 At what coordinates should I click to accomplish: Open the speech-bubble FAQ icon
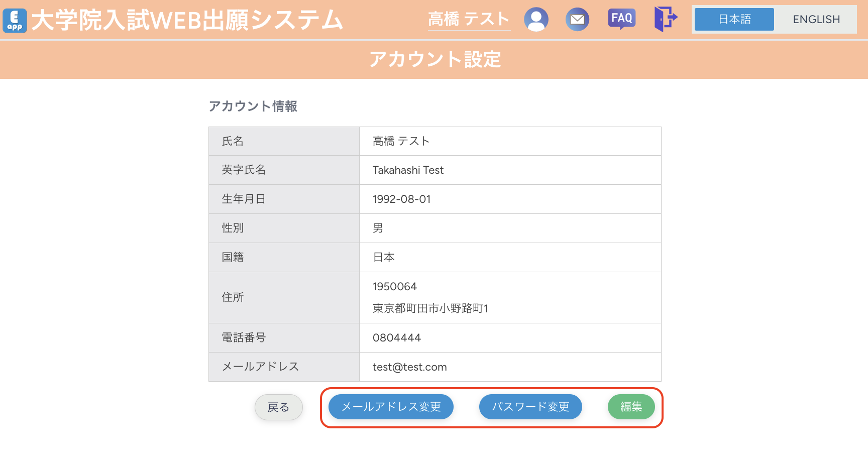tap(621, 19)
